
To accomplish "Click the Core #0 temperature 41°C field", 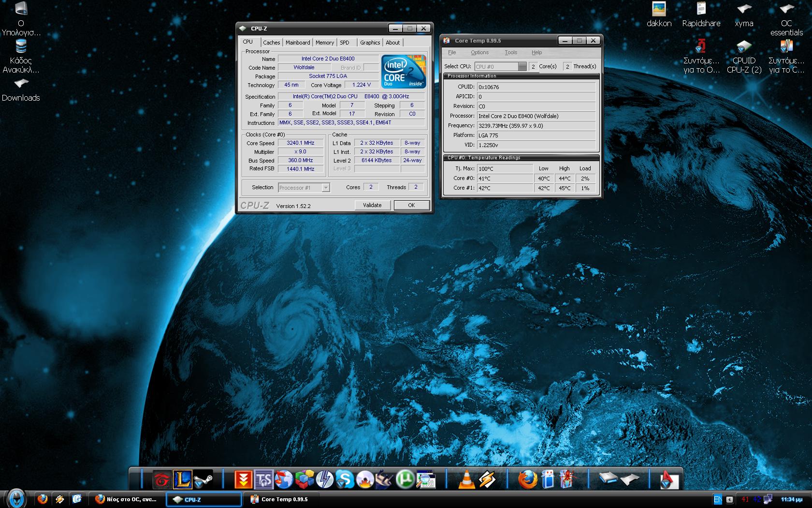I will [x=505, y=179].
